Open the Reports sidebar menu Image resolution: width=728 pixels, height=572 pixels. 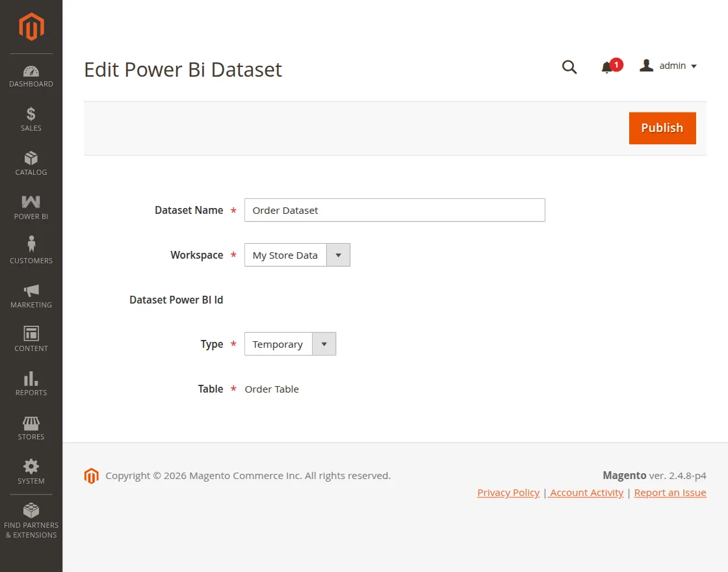point(31,383)
